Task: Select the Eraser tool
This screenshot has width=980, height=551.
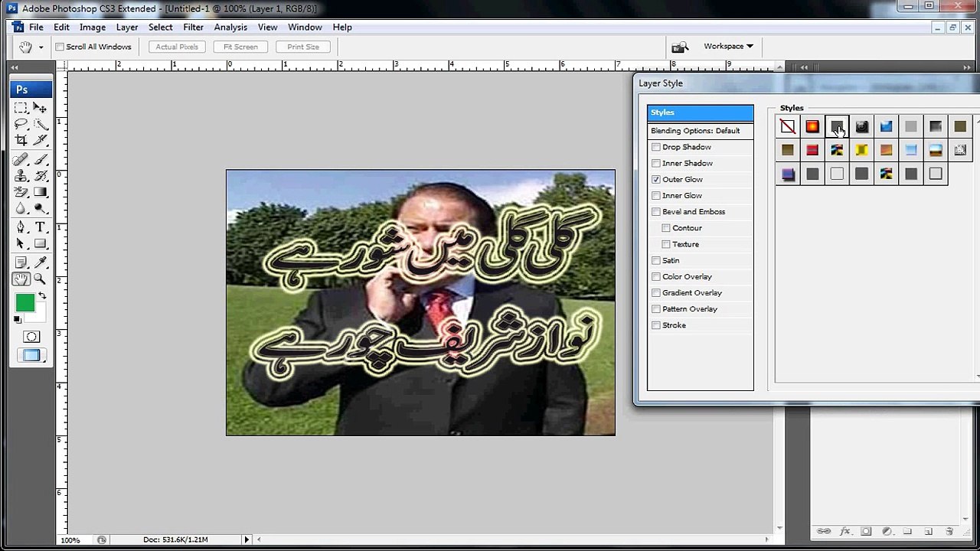Action: pyautogui.click(x=21, y=191)
